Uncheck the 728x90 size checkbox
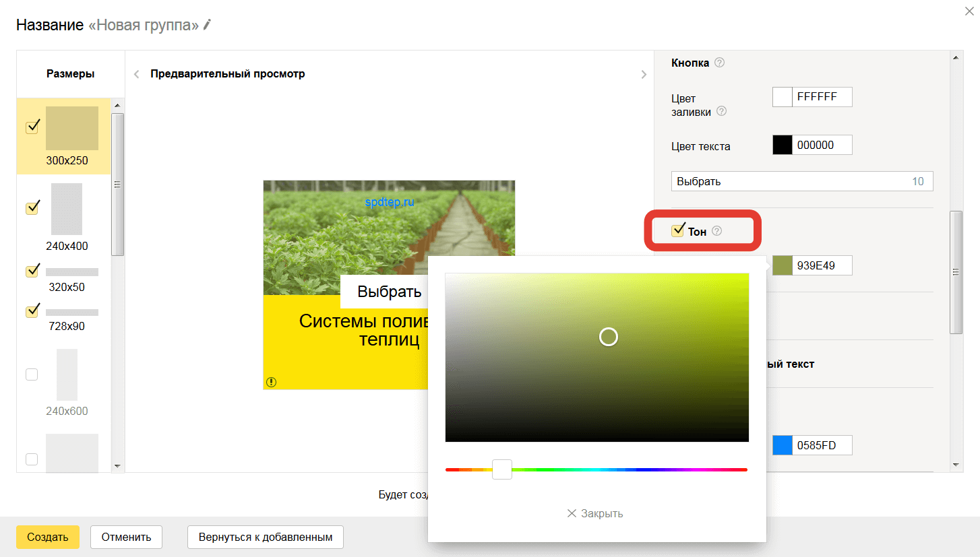Screen dimensions: 980x557 click(32, 311)
